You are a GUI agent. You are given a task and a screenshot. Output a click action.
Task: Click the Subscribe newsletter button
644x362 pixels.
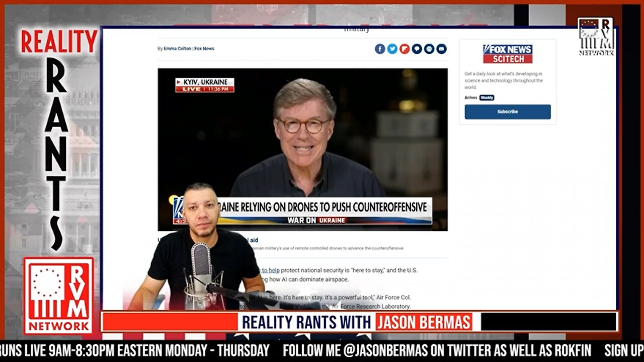[x=508, y=112]
